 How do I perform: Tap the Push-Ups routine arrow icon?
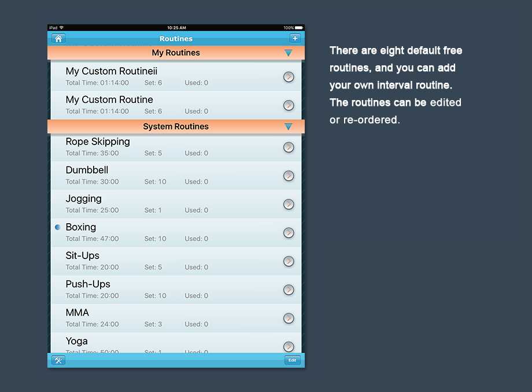point(289,290)
